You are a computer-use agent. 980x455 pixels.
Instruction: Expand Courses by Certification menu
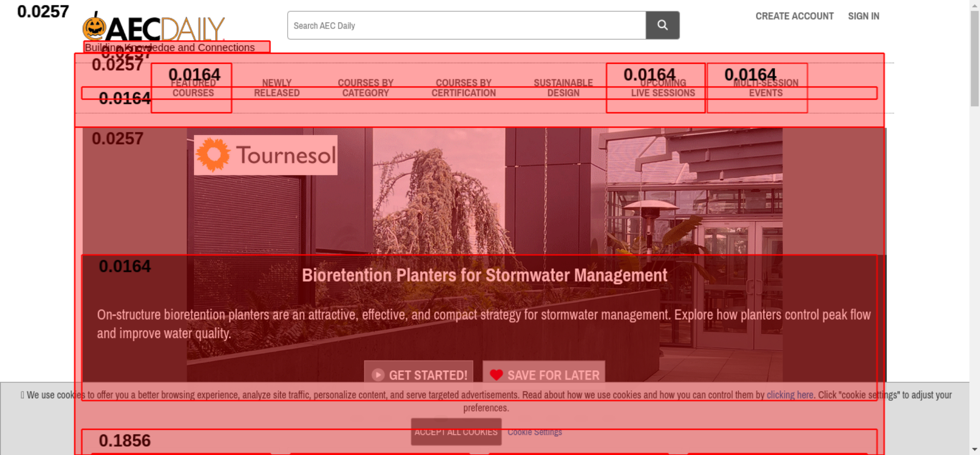coord(464,88)
